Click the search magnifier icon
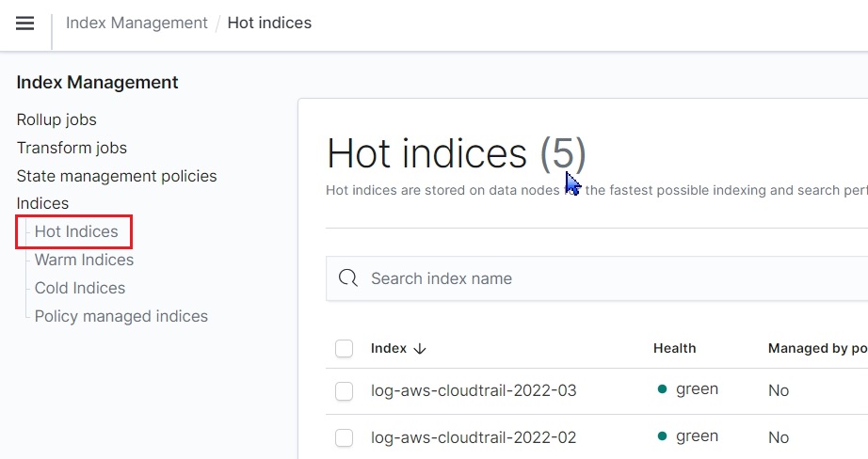The image size is (868, 459). (348, 278)
